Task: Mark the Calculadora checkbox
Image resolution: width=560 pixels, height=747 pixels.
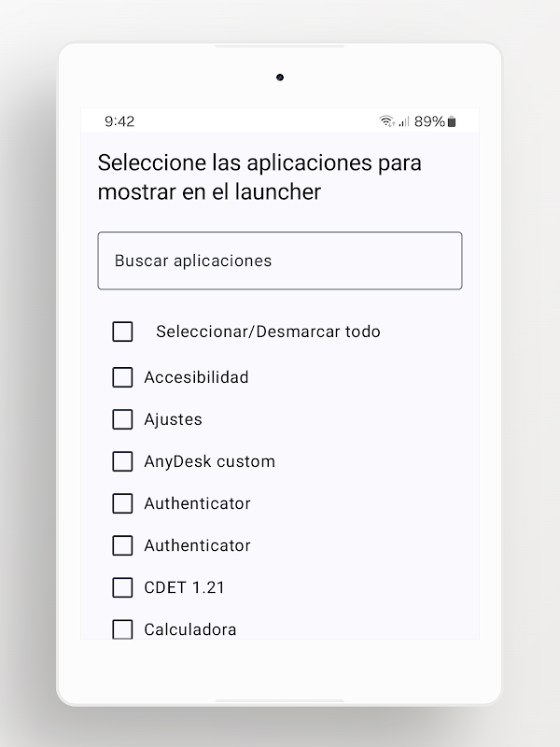Action: (x=122, y=628)
